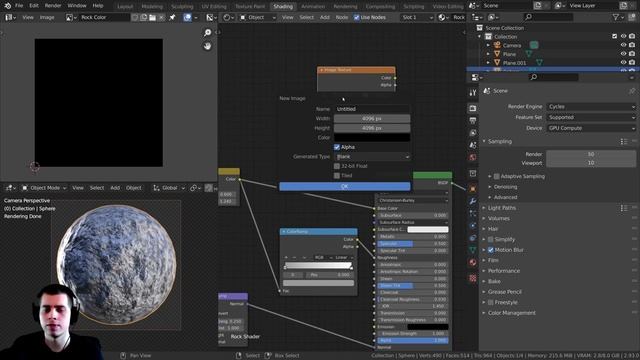Open the Window menu
The image size is (640, 360).
click(77, 6)
